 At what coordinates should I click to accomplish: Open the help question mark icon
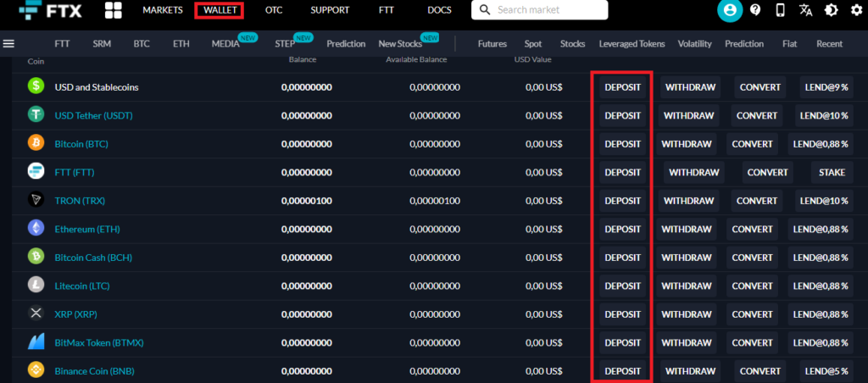coord(755,10)
